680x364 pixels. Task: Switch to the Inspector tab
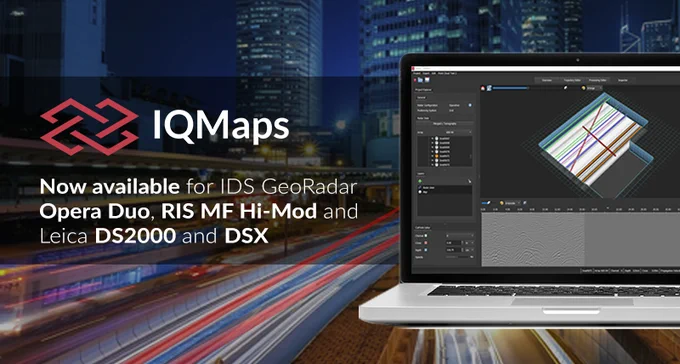pos(623,80)
